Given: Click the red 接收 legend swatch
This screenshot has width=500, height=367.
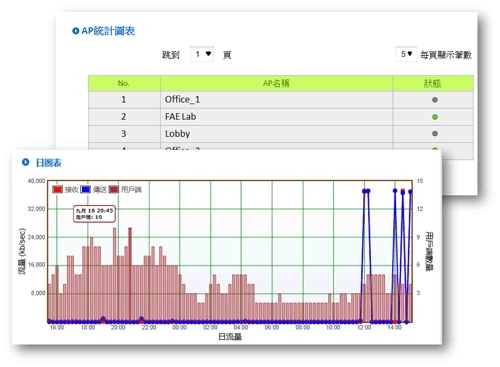Looking at the screenshot, I should click(x=58, y=190).
